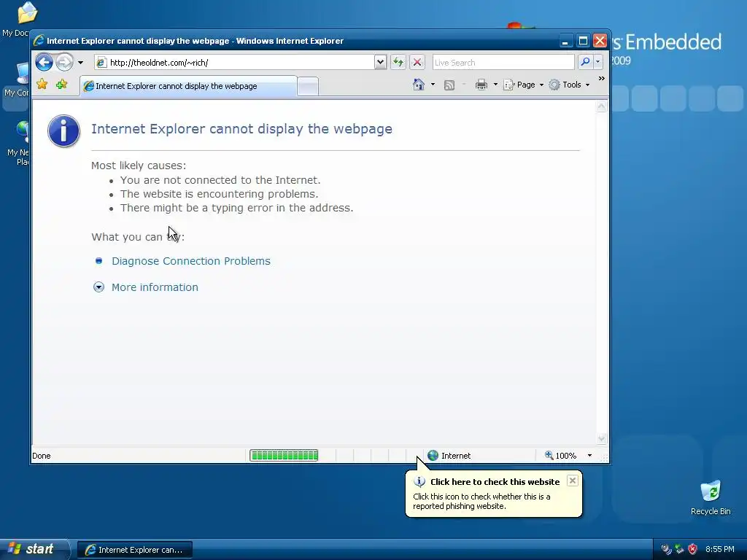Click the red security shield tray icon

tap(692, 549)
